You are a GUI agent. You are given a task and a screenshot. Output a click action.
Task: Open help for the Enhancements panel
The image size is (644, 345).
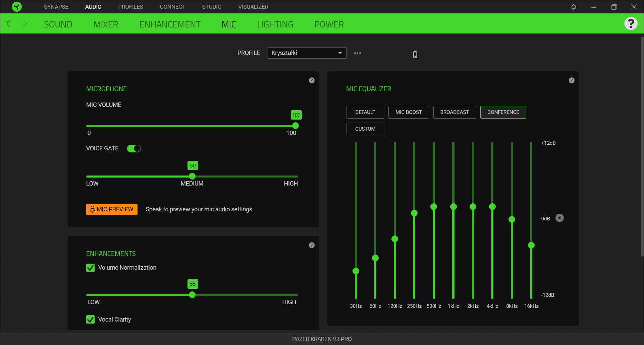point(312,245)
